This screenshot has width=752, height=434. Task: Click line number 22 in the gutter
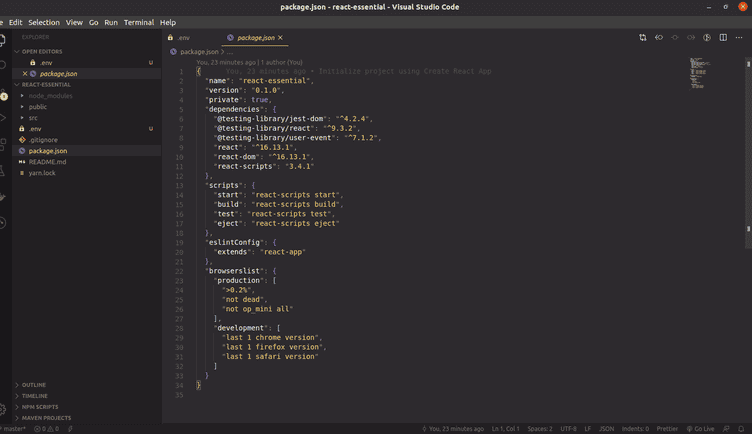[179, 271]
